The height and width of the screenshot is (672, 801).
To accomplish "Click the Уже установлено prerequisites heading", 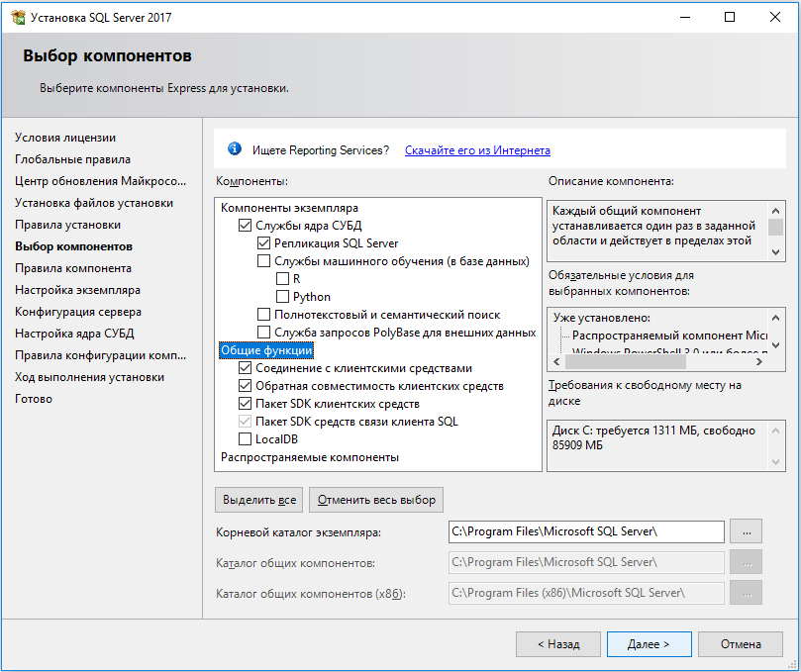I will [x=601, y=318].
